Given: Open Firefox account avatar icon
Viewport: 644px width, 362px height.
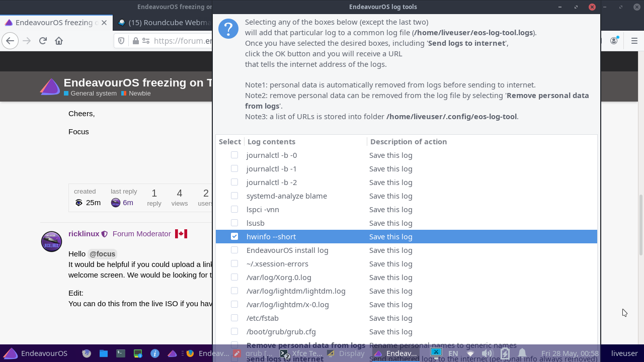Looking at the screenshot, I should tap(614, 41).
